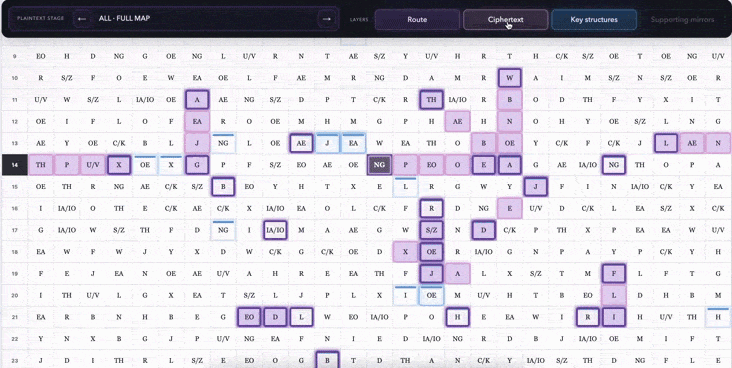The height and width of the screenshot is (368, 732).
Task: Click the outlined R cell in row 16
Action: click(x=431, y=208)
